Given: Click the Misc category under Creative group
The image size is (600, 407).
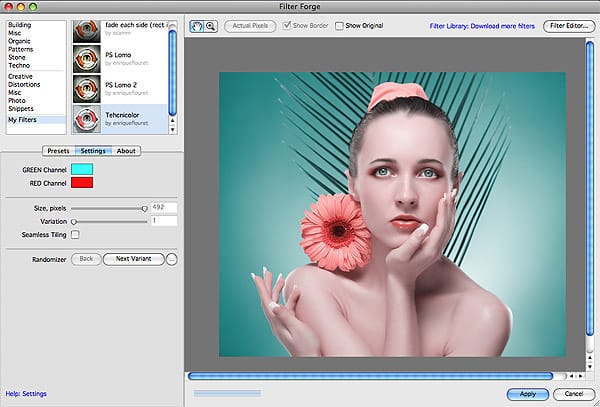Looking at the screenshot, I should 15,93.
